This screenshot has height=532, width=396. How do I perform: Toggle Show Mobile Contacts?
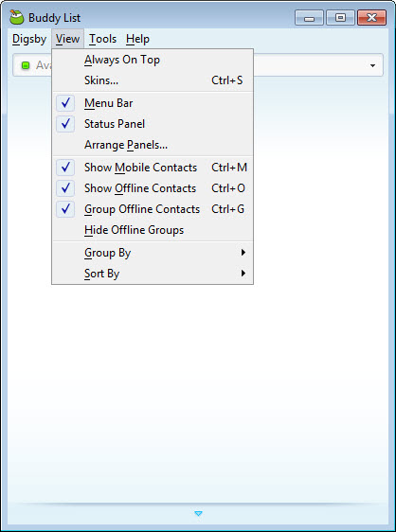(153, 168)
